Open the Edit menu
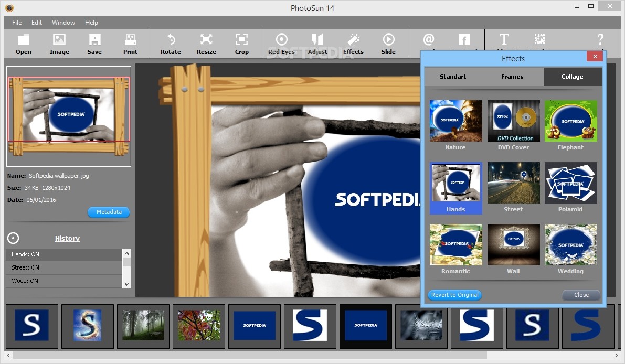 tap(37, 23)
